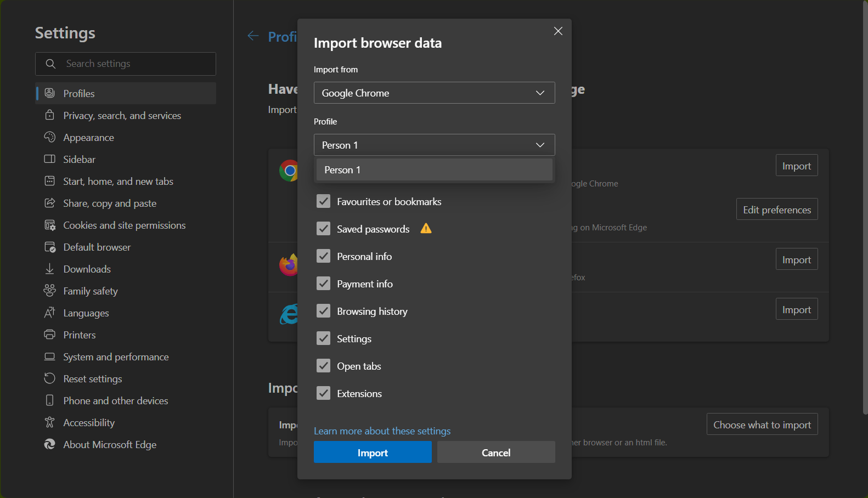Click the Appearance palette icon

[x=49, y=137]
